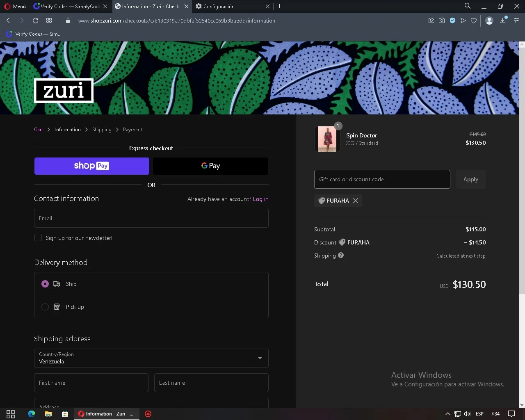Open the taskbar clock showing 7:34

495,414
